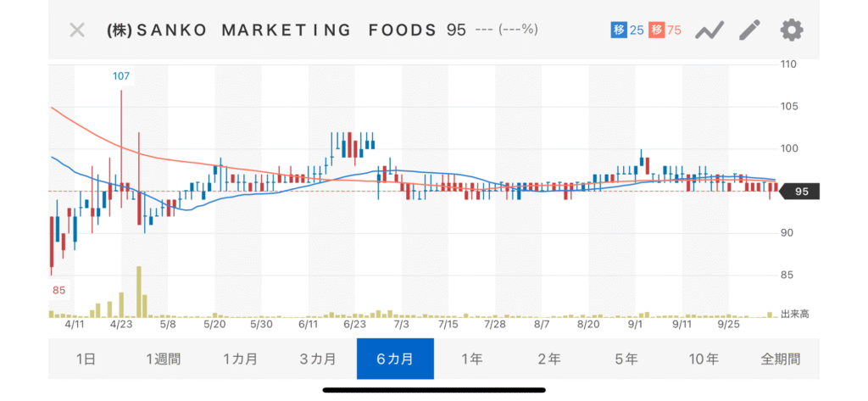The image size is (868, 401).
Task: Tap the 85 low price marker
Action: (x=58, y=291)
